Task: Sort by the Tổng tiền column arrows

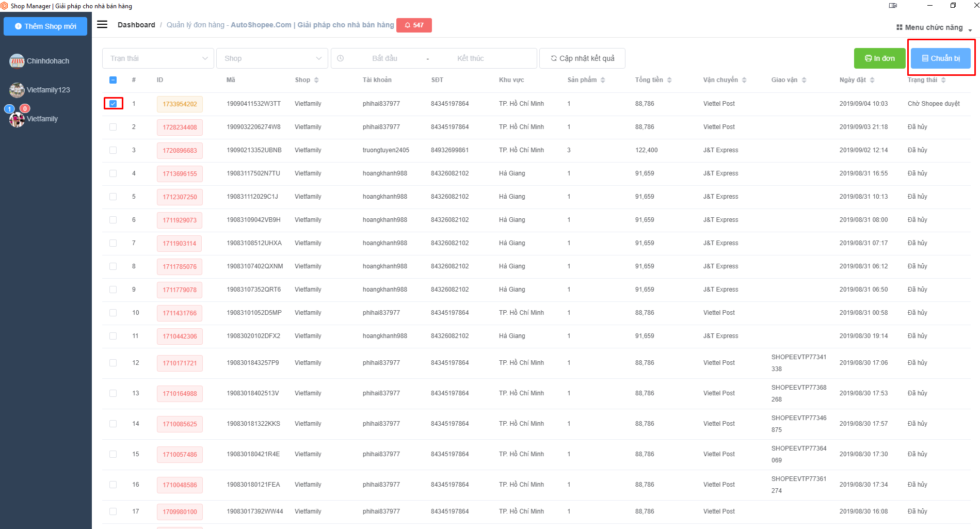Action: (669, 80)
